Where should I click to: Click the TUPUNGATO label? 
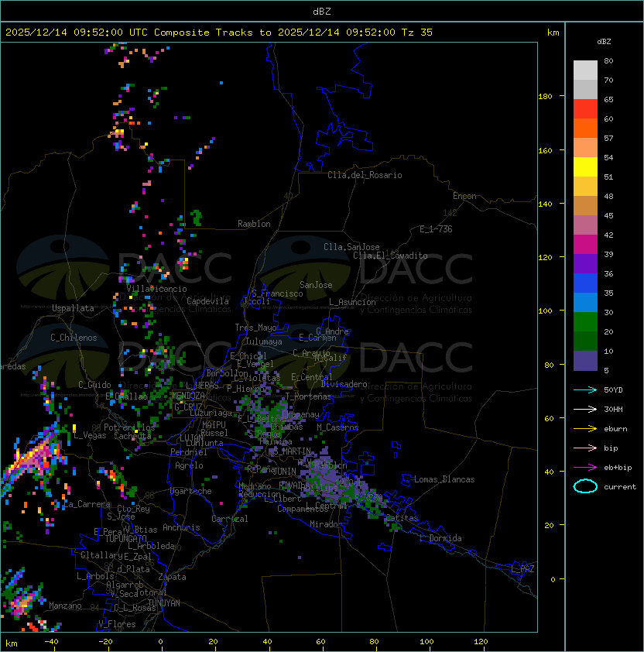tap(125, 538)
